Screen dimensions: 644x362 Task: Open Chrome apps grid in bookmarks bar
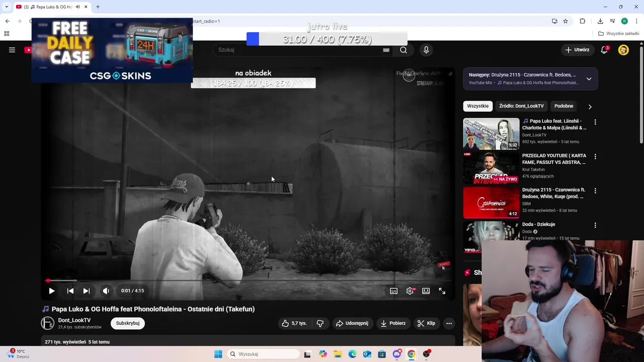point(7,34)
